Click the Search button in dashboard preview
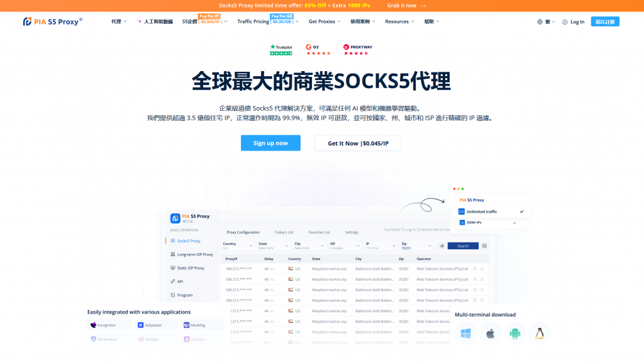Image resolution: width=644 pixels, height=364 pixels. (463, 246)
